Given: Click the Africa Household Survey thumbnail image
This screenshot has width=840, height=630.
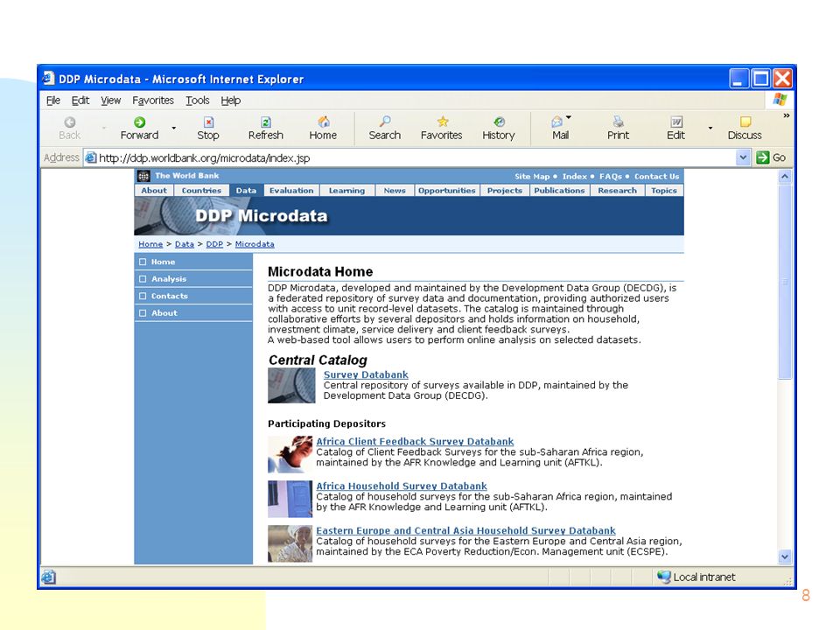Looking at the screenshot, I should pyautogui.click(x=290, y=499).
